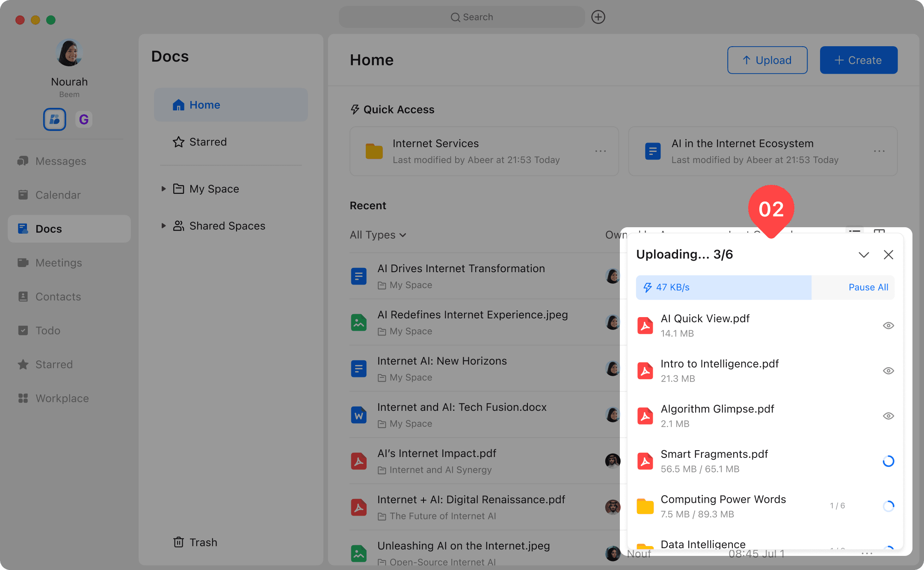Pause all uploads
Viewport: 924px width, 570px height.
[x=868, y=288]
